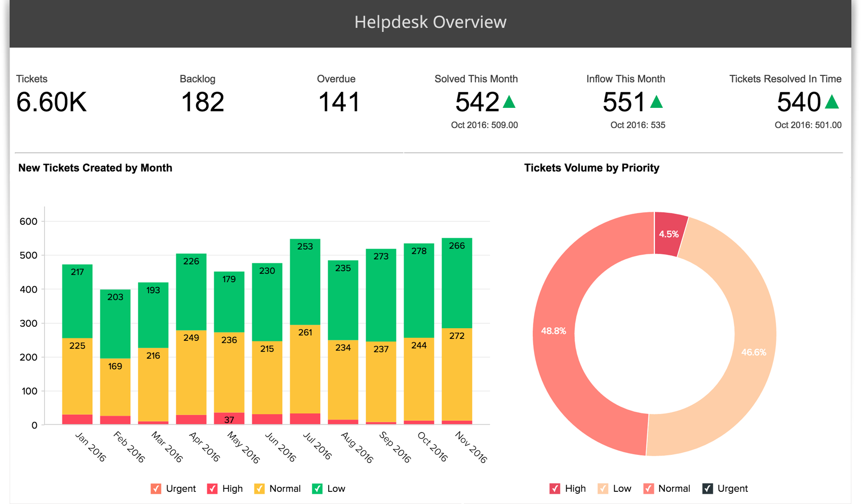Select the green bar segment labeled 278

pyautogui.click(x=419, y=291)
